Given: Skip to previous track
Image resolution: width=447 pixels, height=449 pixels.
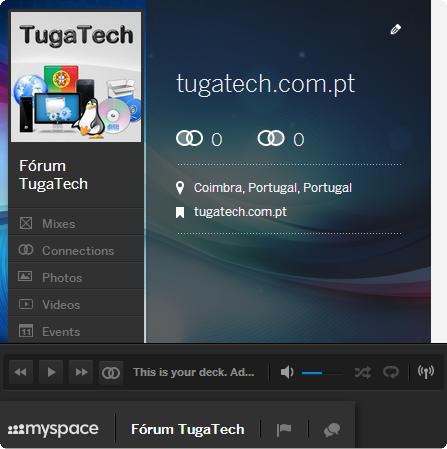Looking at the screenshot, I should click(x=21, y=372).
